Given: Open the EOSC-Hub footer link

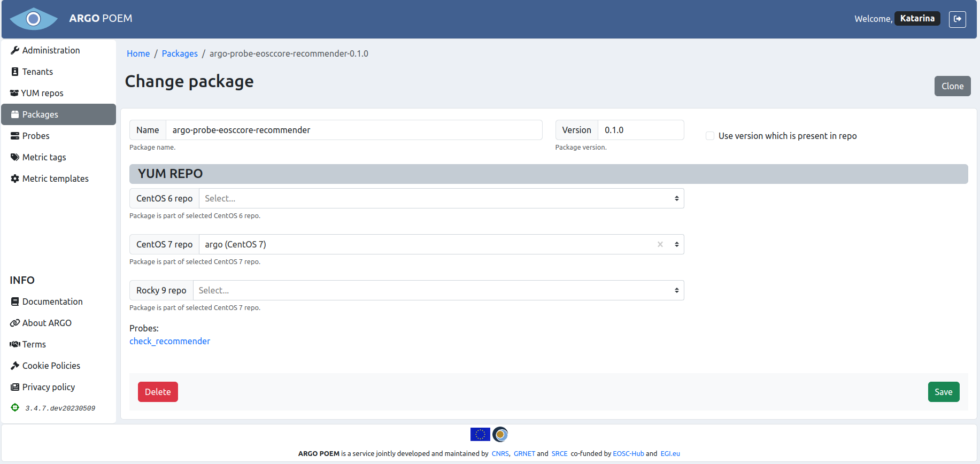Looking at the screenshot, I should pyautogui.click(x=628, y=453).
